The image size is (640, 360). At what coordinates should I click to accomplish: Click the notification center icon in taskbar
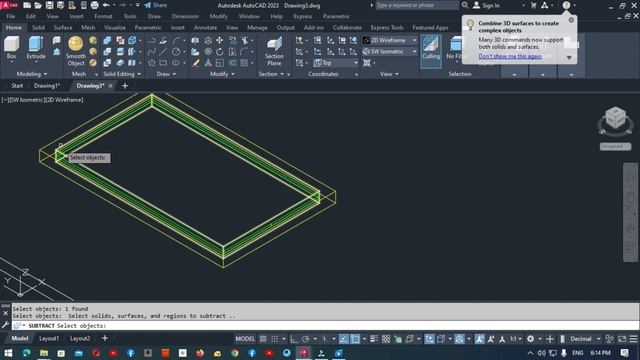click(624, 353)
